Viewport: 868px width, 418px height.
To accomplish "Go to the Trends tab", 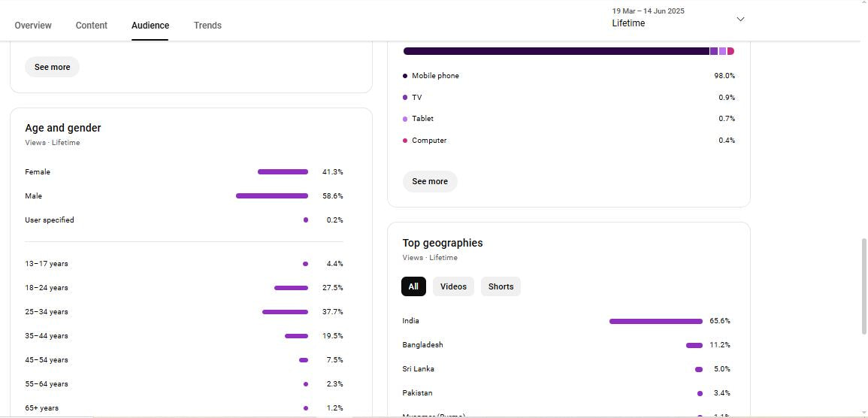I will point(207,26).
